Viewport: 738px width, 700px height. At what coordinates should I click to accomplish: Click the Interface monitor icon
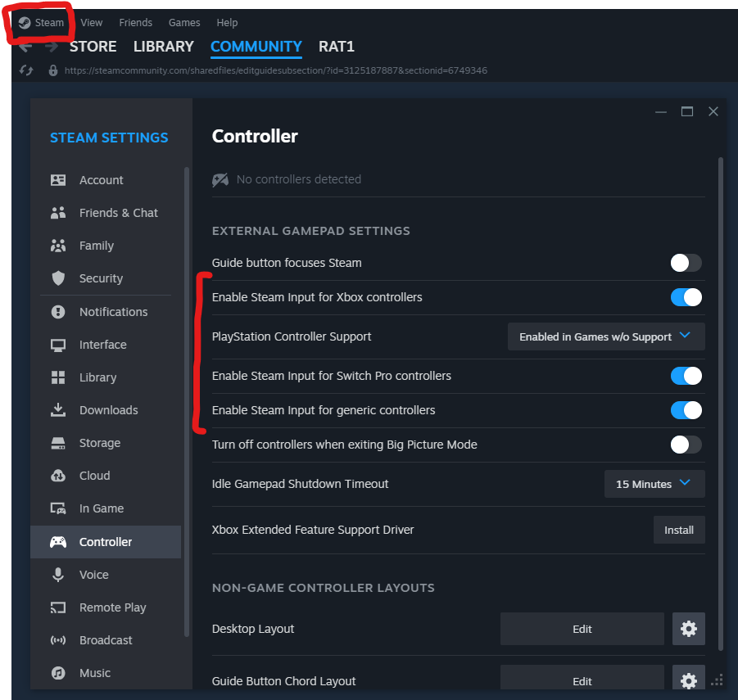pyautogui.click(x=58, y=345)
